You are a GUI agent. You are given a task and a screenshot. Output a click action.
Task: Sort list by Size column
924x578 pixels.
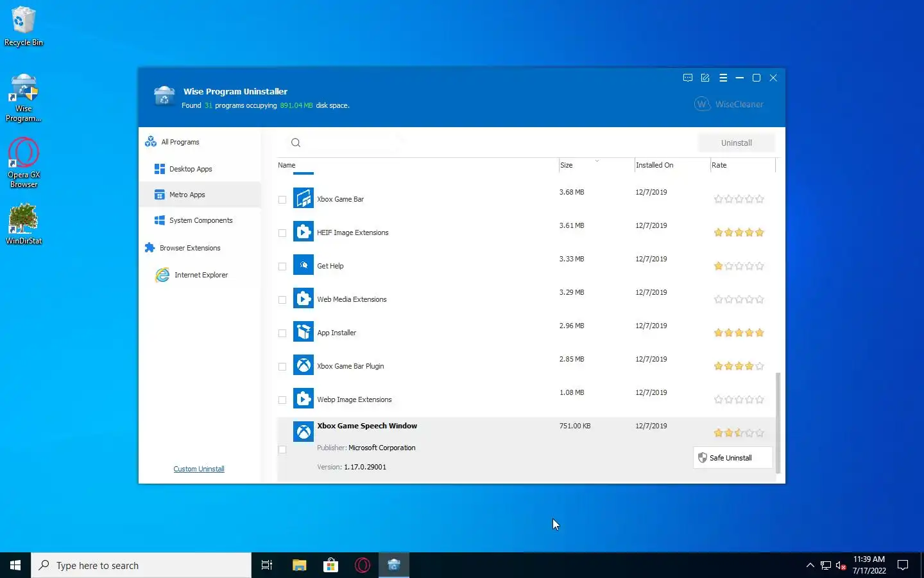coord(596,165)
